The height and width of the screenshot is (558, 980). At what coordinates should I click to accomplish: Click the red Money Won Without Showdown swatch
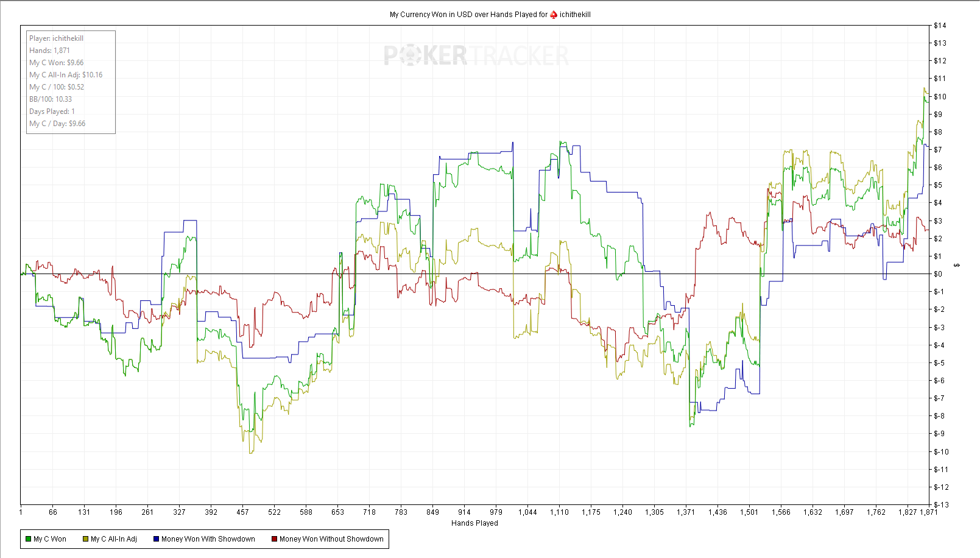pyautogui.click(x=275, y=539)
